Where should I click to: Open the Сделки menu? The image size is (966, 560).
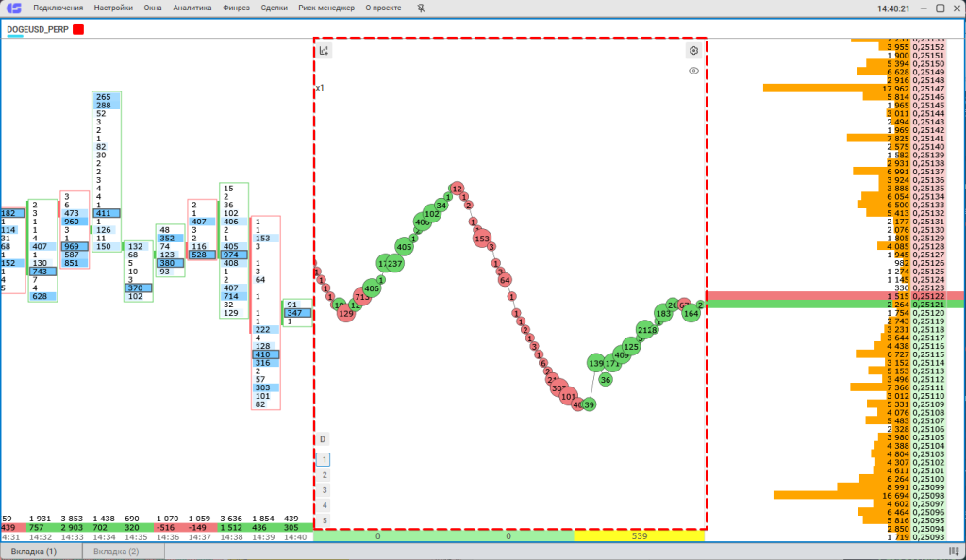(275, 8)
